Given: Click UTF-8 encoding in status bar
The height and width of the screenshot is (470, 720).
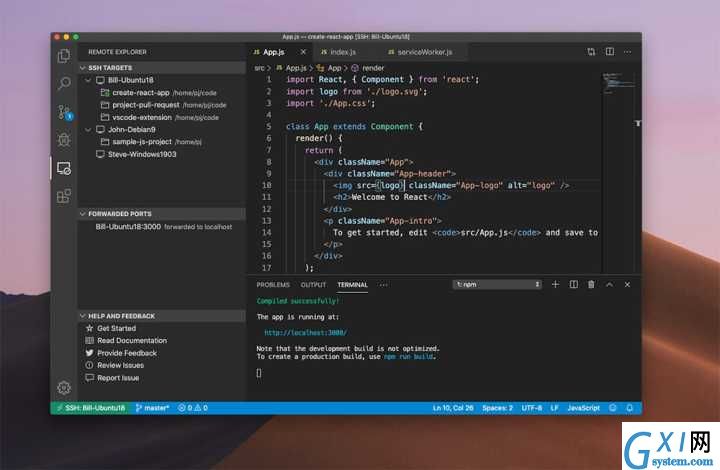Looking at the screenshot, I should pyautogui.click(x=532, y=408).
